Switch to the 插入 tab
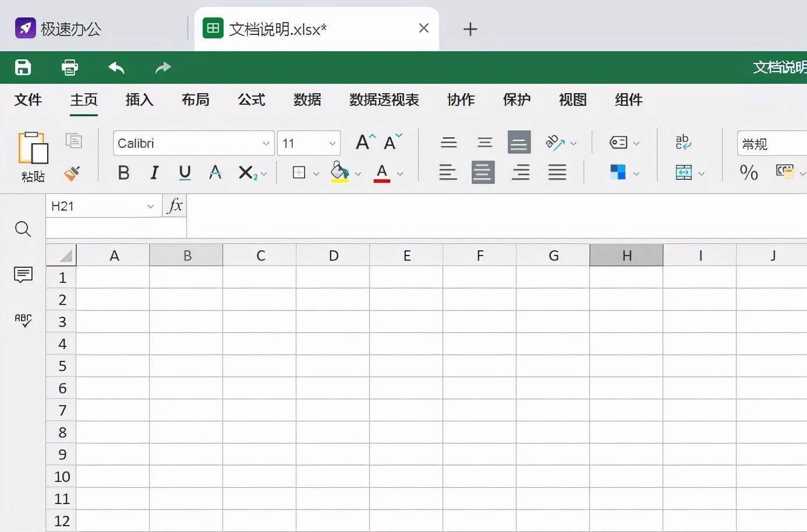Viewport: 807px width, 532px height. click(x=140, y=100)
